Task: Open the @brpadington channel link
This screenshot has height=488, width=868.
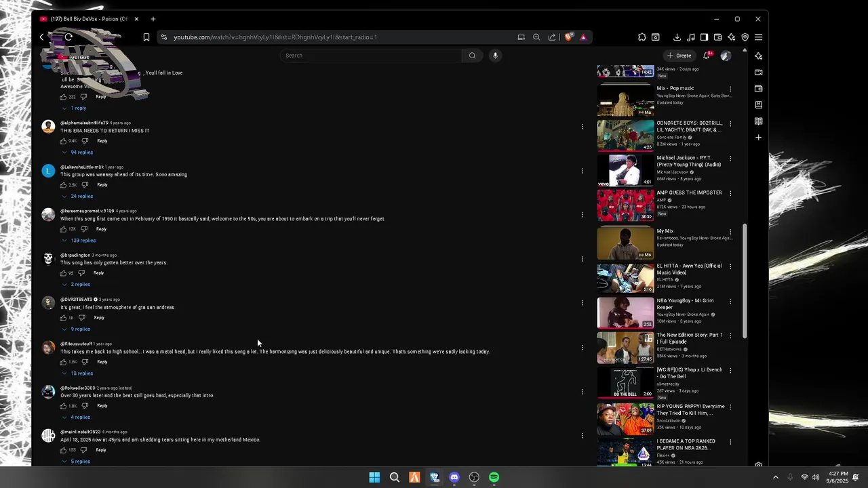Action: point(75,256)
